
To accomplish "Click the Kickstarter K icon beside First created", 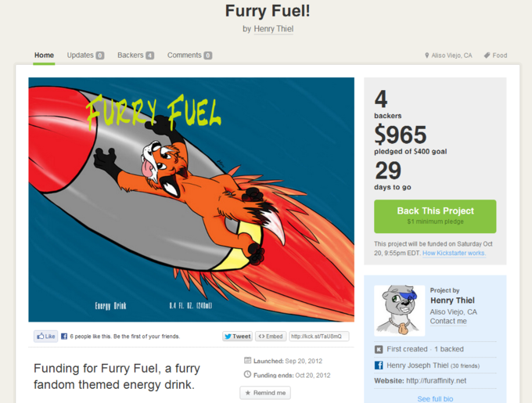I will tap(379, 350).
